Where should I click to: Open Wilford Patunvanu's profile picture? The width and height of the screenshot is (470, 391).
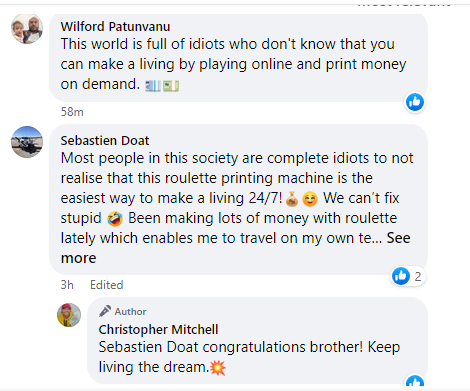[27, 28]
